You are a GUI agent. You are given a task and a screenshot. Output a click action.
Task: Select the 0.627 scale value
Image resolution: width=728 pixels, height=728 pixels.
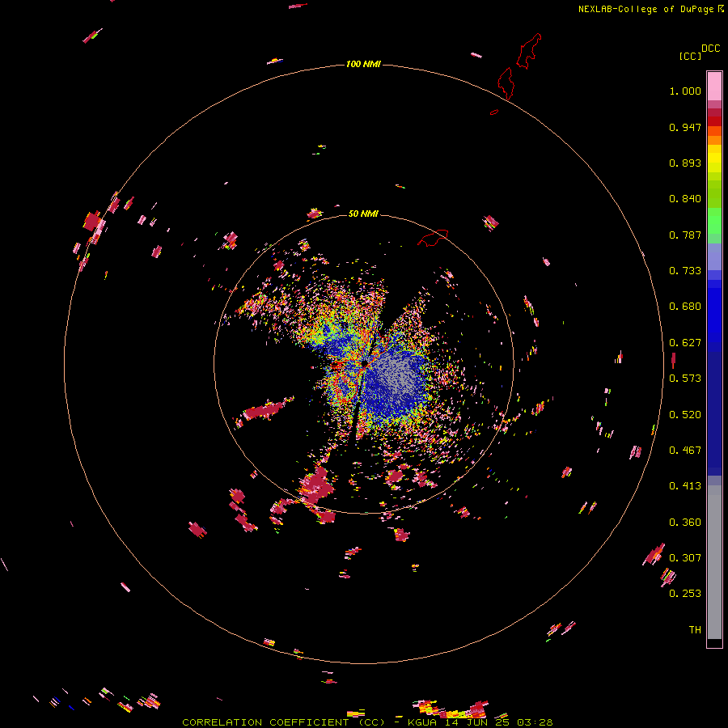tap(685, 343)
